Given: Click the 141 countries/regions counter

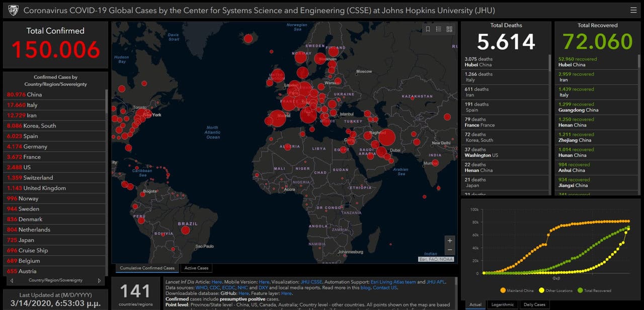Looking at the screenshot, I should coord(135,293).
